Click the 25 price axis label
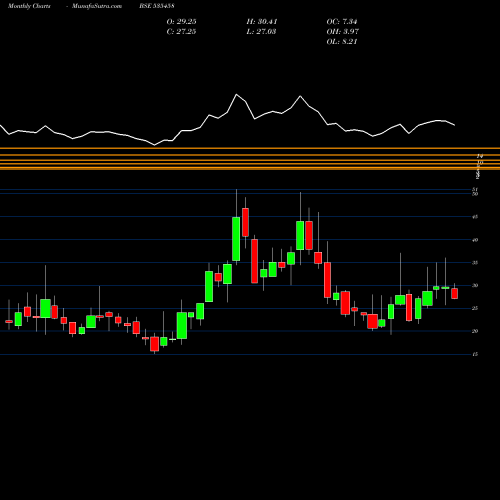Viewport: 500px width, 500px height. click(475, 308)
